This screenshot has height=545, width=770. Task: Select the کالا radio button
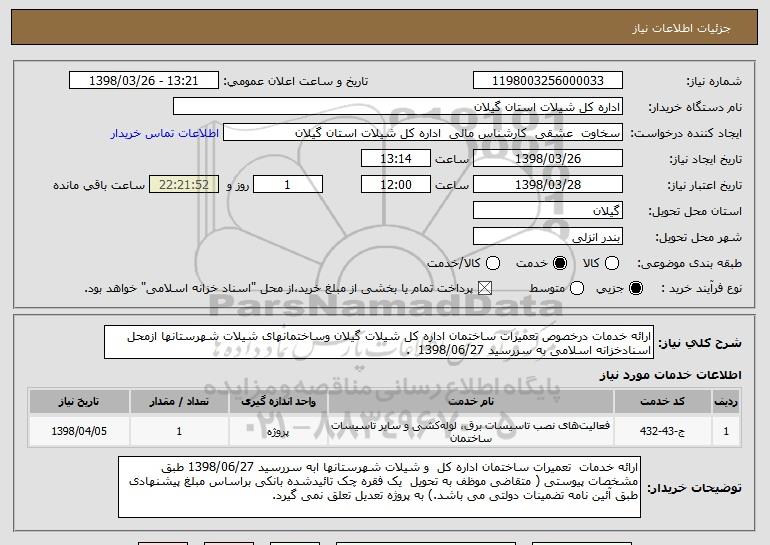(x=612, y=263)
